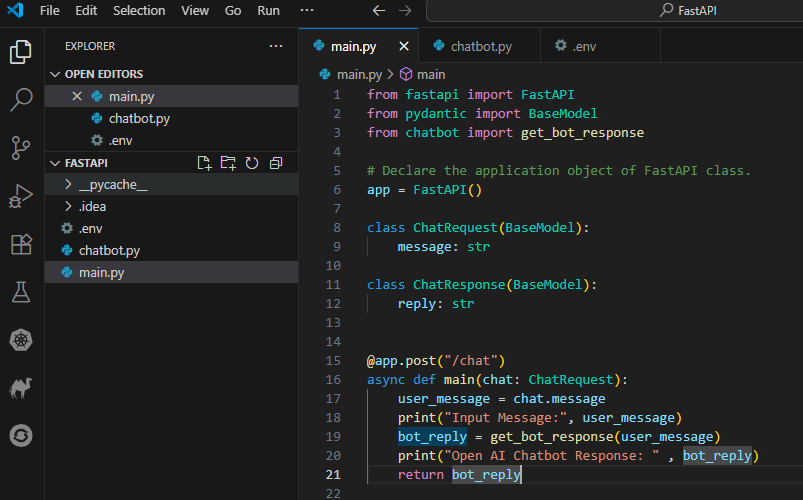Open the Selection menu
Viewport: 803px width, 500px height.
coord(139,11)
